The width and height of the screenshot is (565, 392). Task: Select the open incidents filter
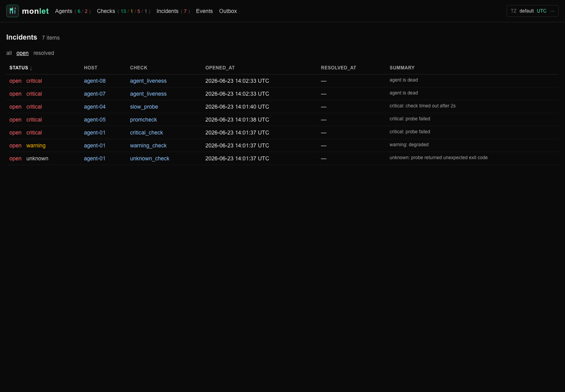point(22,53)
